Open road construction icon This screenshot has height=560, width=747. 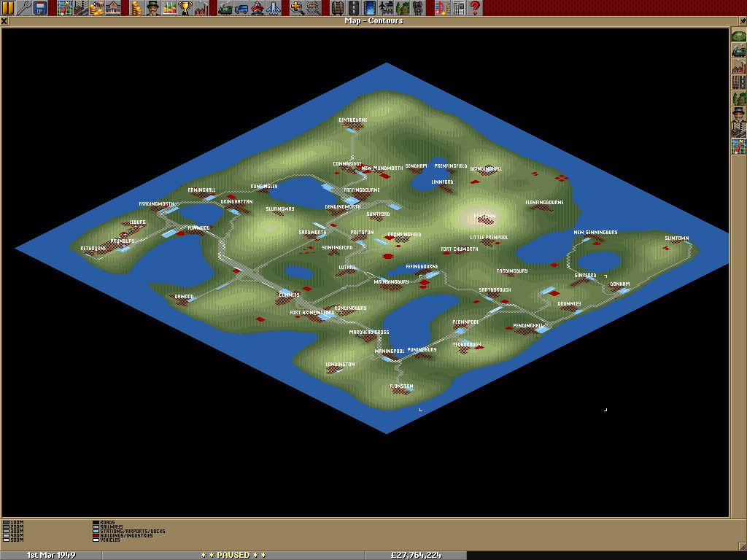[x=354, y=7]
